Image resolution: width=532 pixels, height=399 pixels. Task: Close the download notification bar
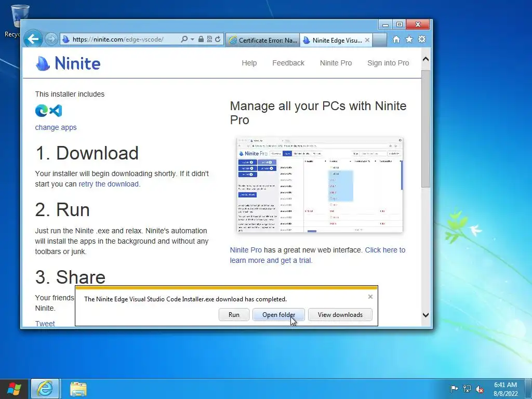click(370, 297)
